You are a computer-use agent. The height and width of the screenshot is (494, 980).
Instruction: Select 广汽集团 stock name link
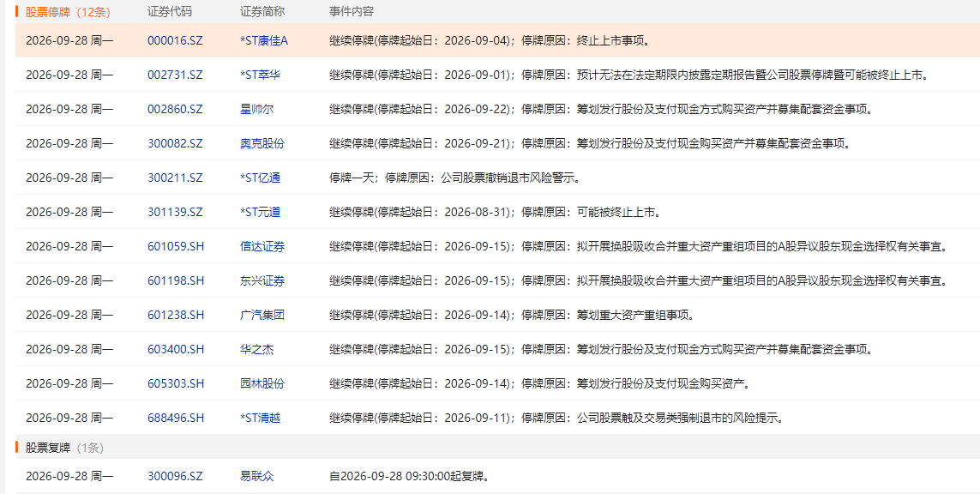tap(262, 315)
